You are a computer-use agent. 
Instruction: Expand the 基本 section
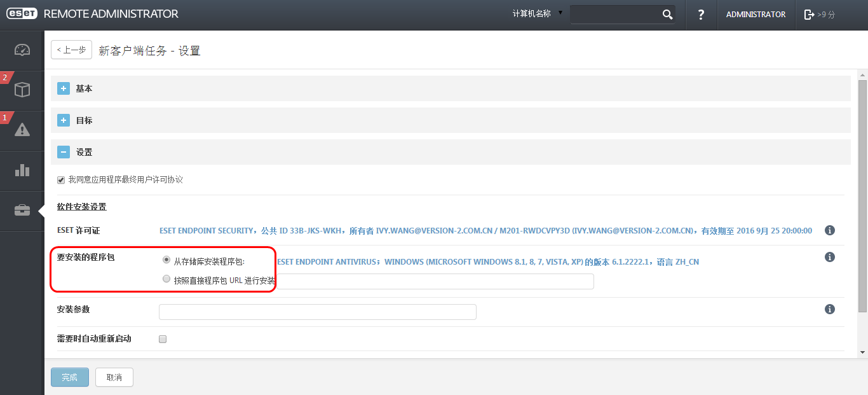point(64,88)
